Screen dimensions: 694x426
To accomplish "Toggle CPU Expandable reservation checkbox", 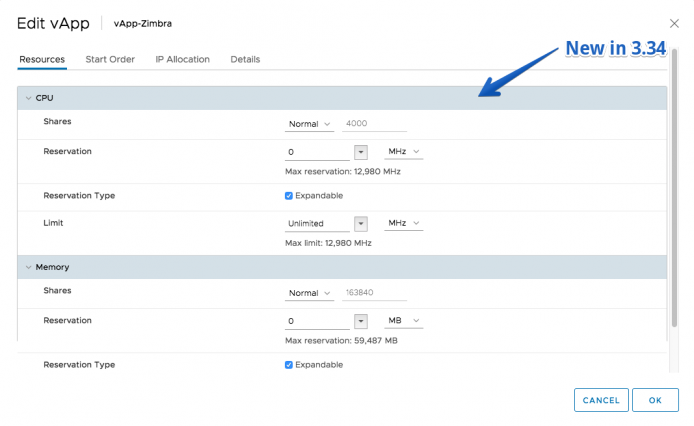I will [289, 196].
